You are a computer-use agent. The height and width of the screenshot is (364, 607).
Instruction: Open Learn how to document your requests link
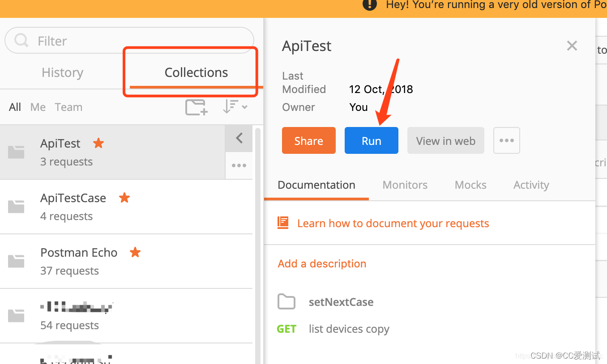click(x=393, y=223)
